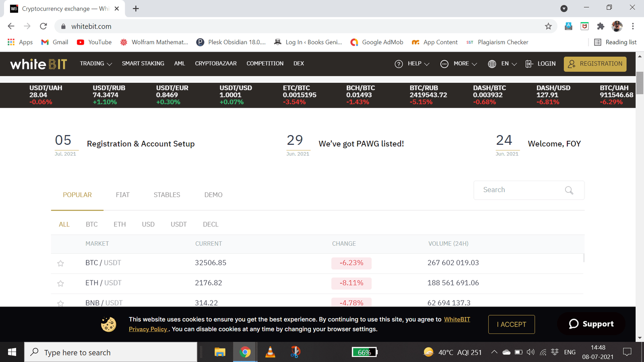Go back to previous page

click(x=11, y=26)
